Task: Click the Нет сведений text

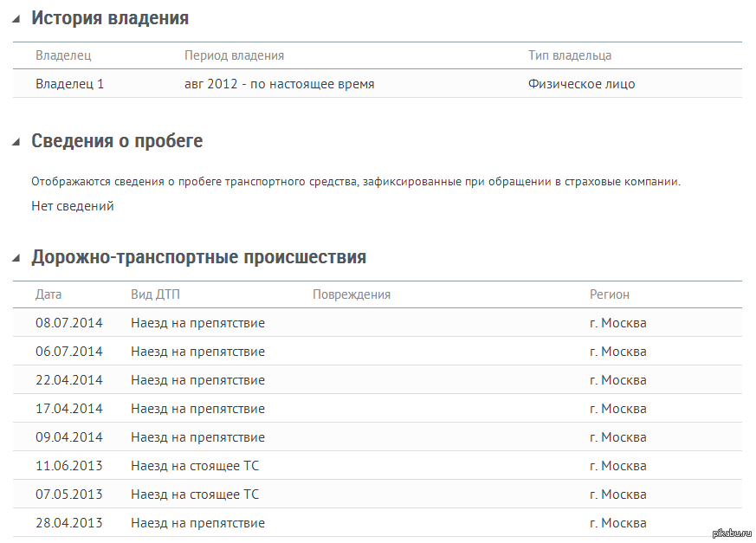Action: pyautogui.click(x=73, y=206)
